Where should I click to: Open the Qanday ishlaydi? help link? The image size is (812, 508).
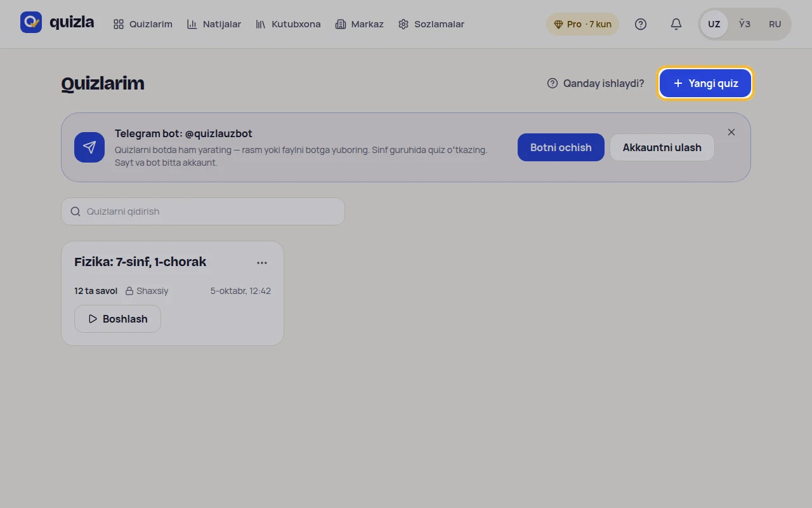coord(596,83)
